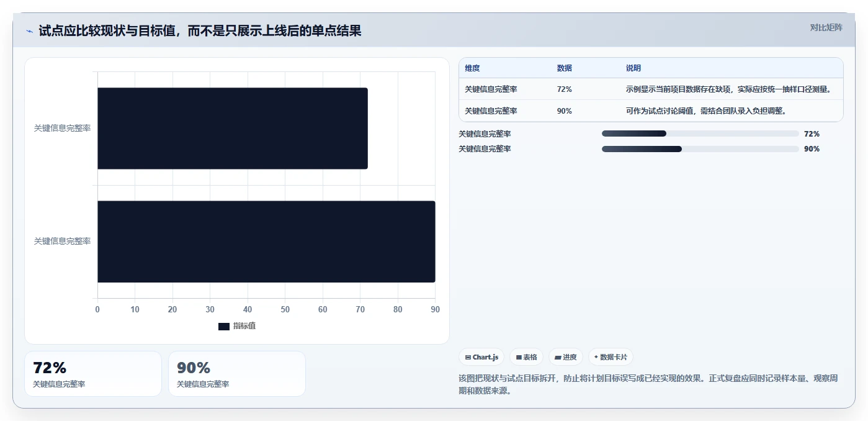Screen dimensions: 868x421
Task: Click the y-axis label beside the 90 bar
Action: 62,241
